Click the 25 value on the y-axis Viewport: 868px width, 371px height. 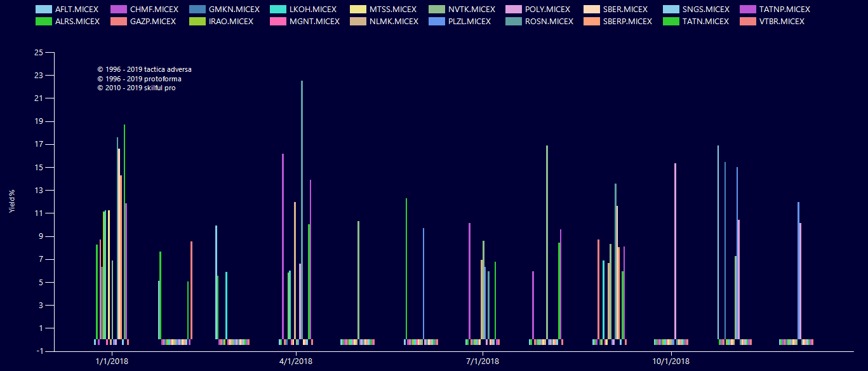click(39, 52)
